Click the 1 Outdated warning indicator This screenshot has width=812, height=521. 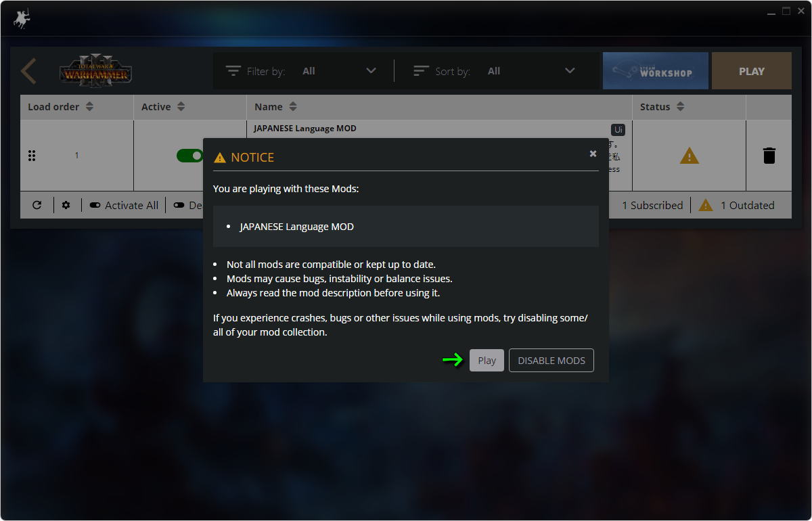pos(737,205)
